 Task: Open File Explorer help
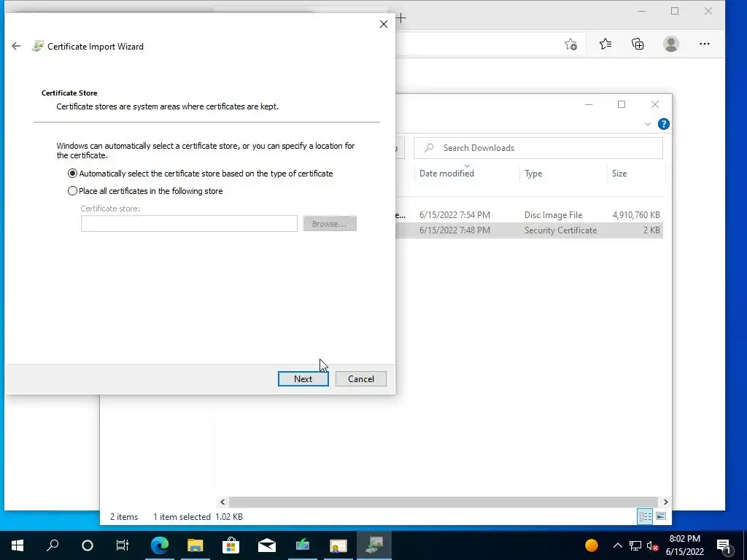(664, 124)
